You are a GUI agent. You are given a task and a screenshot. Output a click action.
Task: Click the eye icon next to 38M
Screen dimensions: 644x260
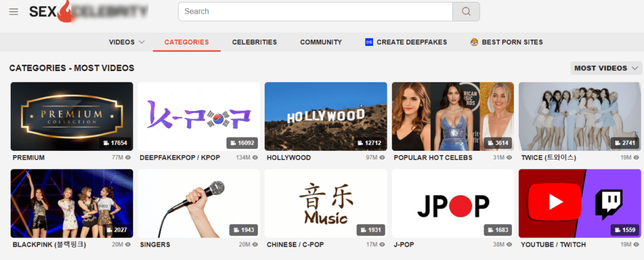tap(509, 244)
